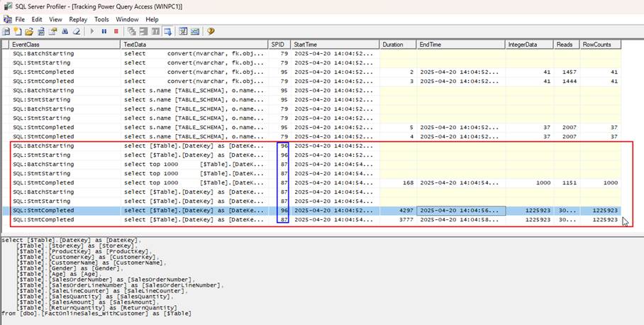Click the Duration cell showing 4297
The width and height of the screenshot is (644, 325).
coord(398,210)
